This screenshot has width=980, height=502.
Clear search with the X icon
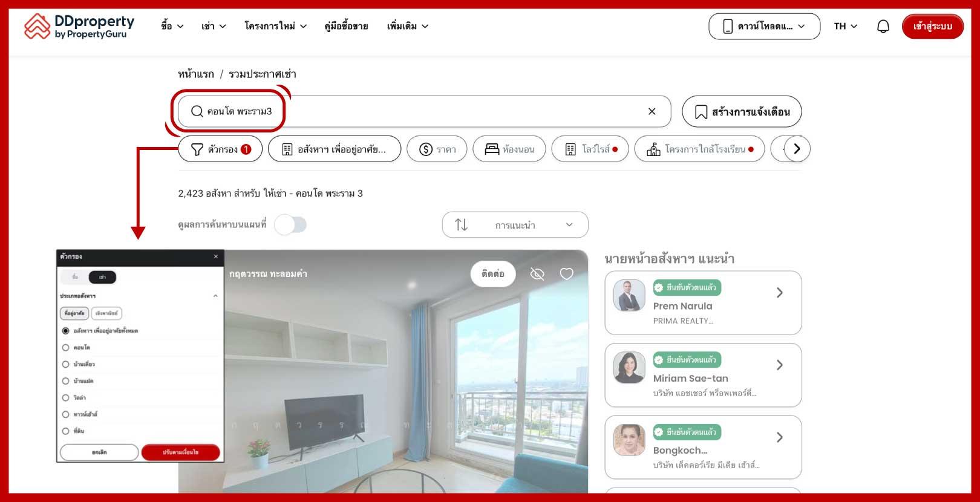tap(652, 111)
